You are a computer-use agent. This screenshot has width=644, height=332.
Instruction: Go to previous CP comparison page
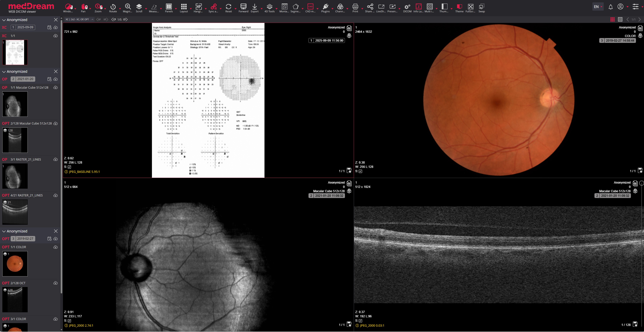coord(113,20)
